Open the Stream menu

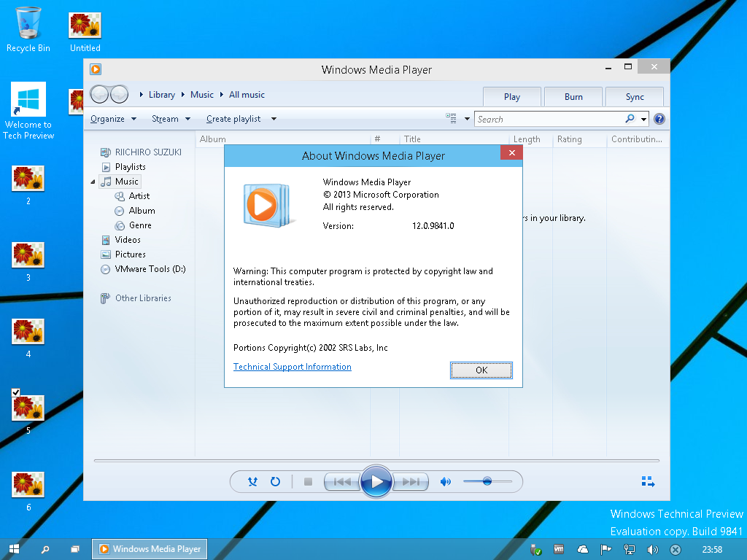[x=171, y=119]
